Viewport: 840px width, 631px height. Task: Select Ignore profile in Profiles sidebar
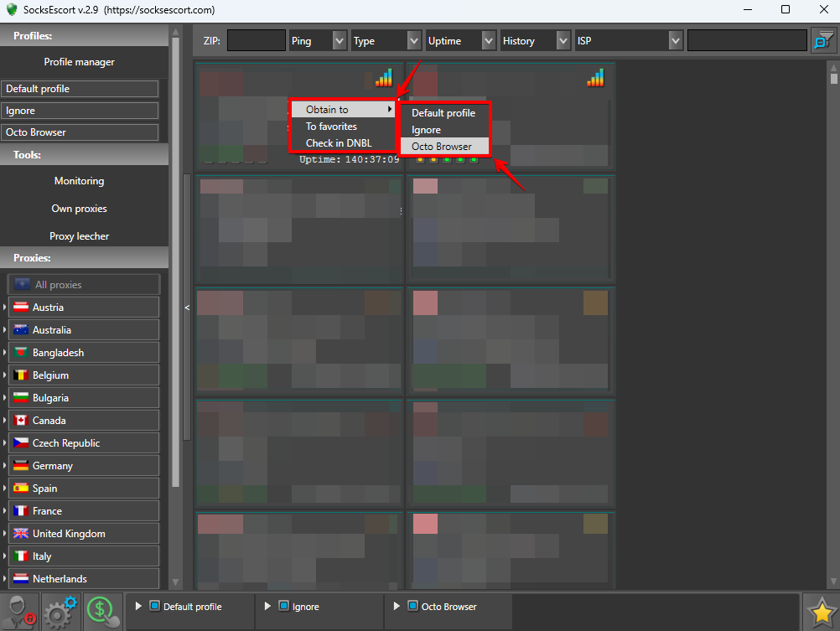coord(80,111)
